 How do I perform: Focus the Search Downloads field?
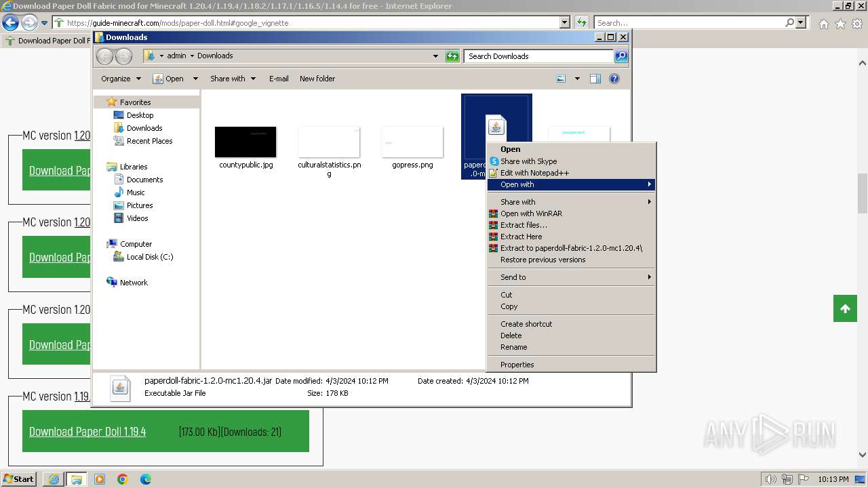(539, 56)
